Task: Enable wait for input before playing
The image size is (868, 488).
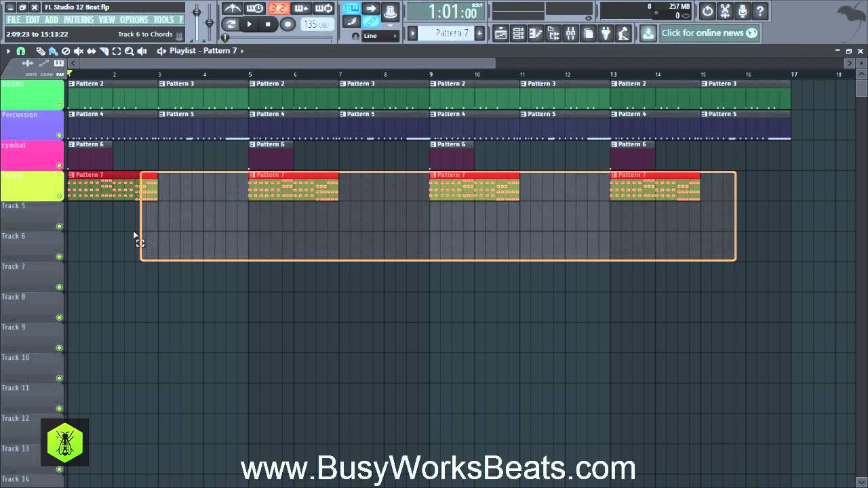Action: click(255, 8)
